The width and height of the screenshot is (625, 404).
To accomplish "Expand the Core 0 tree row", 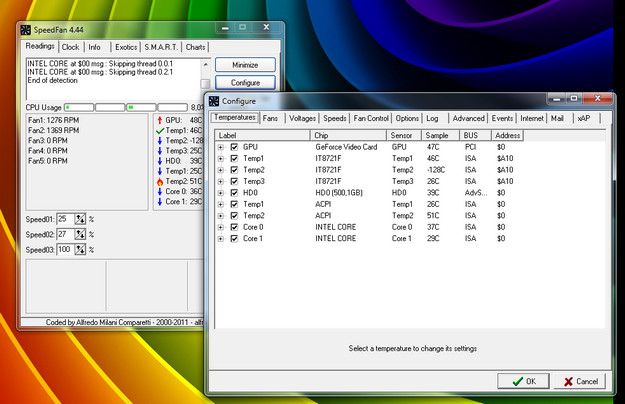I will pos(221,227).
